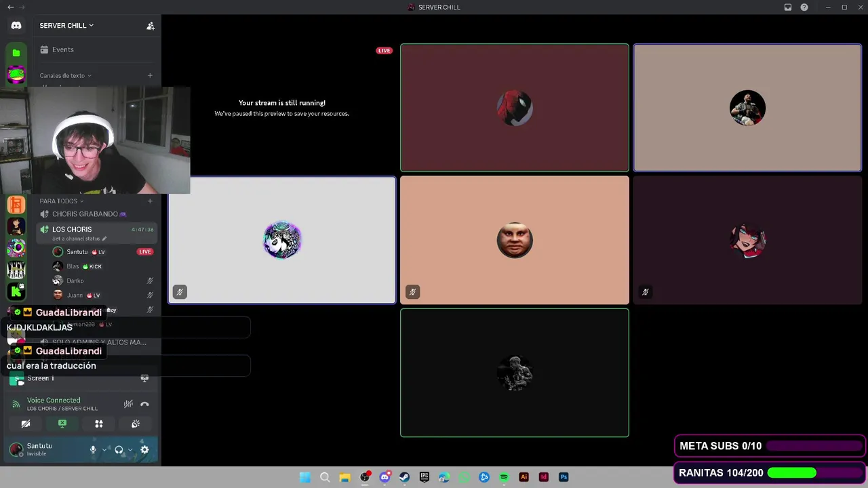This screenshot has height=488, width=868.
Task: Open taskbar Search
Action: click(325, 477)
